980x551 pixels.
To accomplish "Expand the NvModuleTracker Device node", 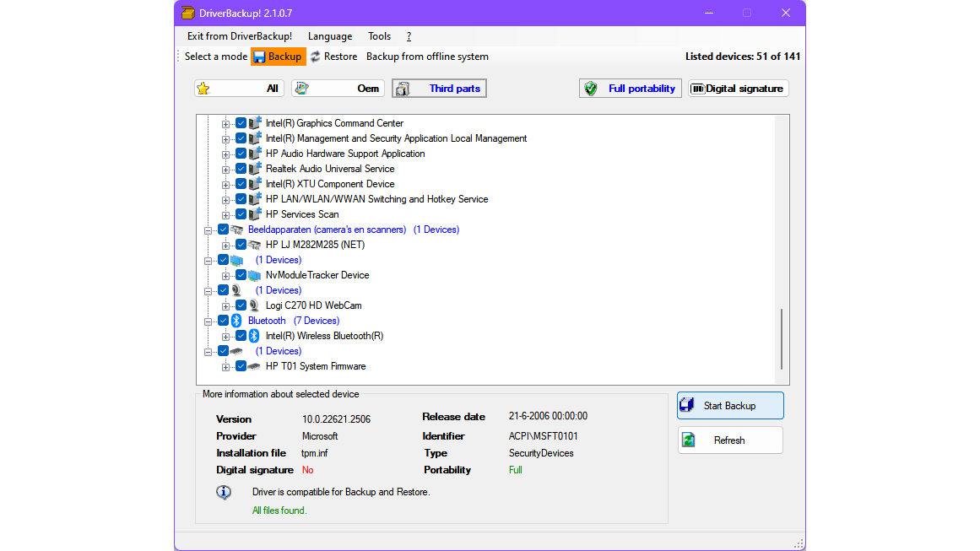I will point(225,276).
